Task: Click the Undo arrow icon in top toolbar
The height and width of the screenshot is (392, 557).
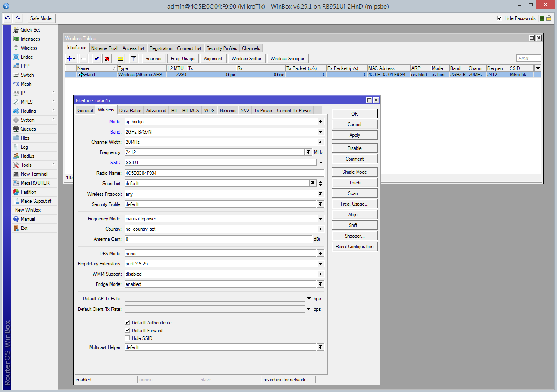Action: pyautogui.click(x=7, y=18)
